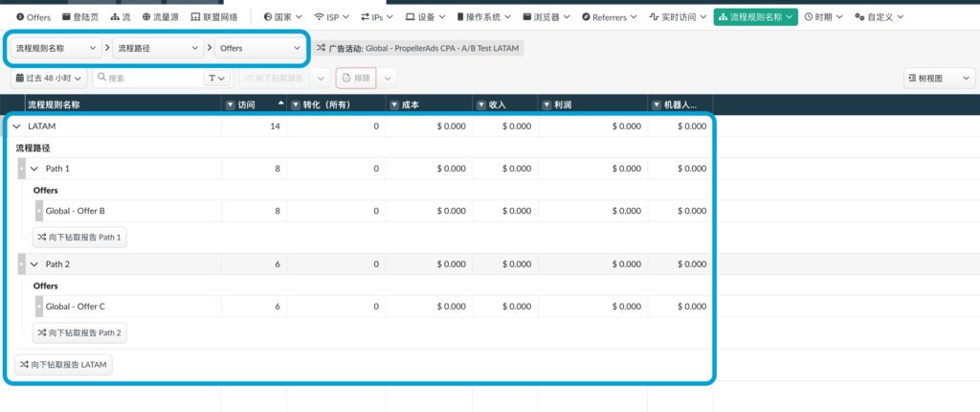Open the 流量源 tab
The height and width of the screenshot is (412, 980).
point(160,17)
